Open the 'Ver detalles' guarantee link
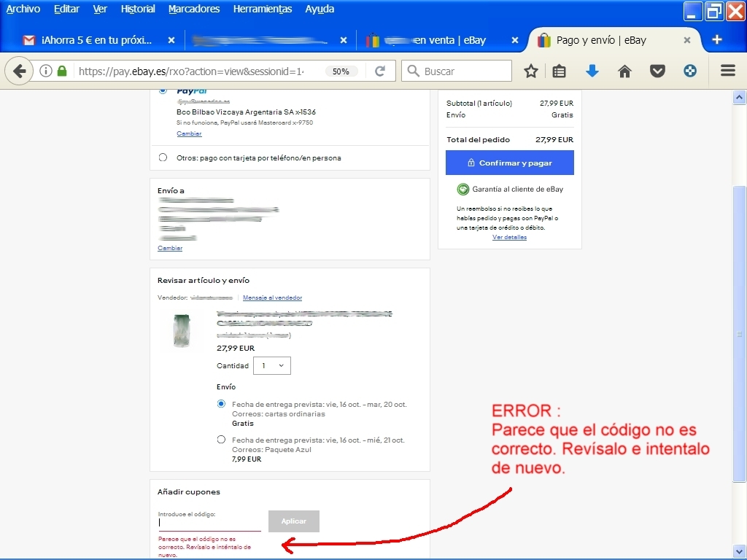This screenshot has height=560, width=747. click(x=509, y=237)
